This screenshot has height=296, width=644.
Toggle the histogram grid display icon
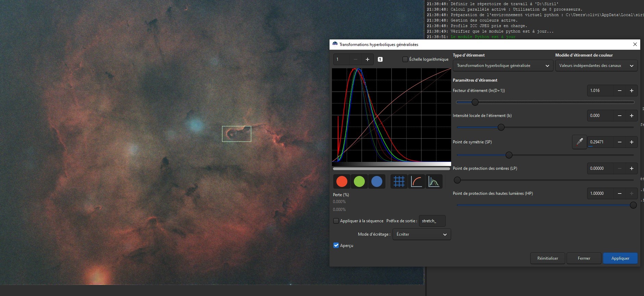coord(399,181)
